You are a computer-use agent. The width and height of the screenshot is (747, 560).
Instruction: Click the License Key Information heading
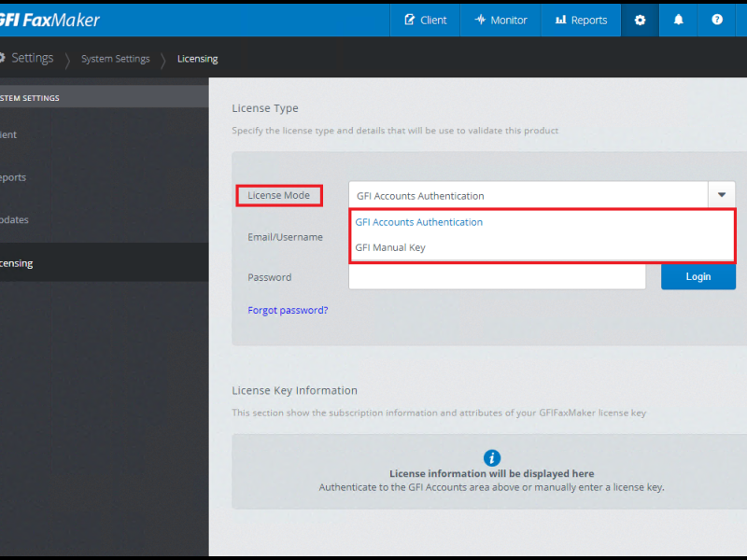click(x=294, y=390)
